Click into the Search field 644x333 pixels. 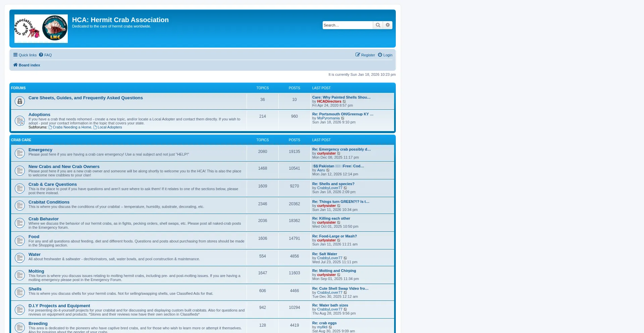pos(347,25)
